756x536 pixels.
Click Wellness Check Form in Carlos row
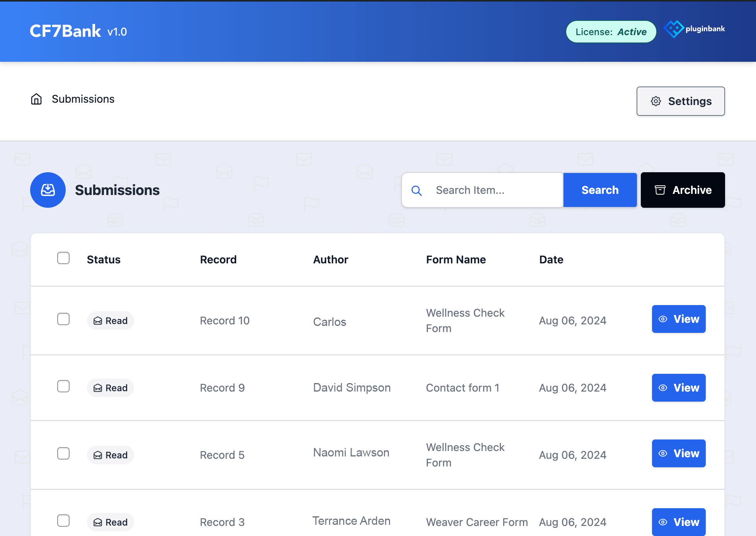click(x=465, y=321)
